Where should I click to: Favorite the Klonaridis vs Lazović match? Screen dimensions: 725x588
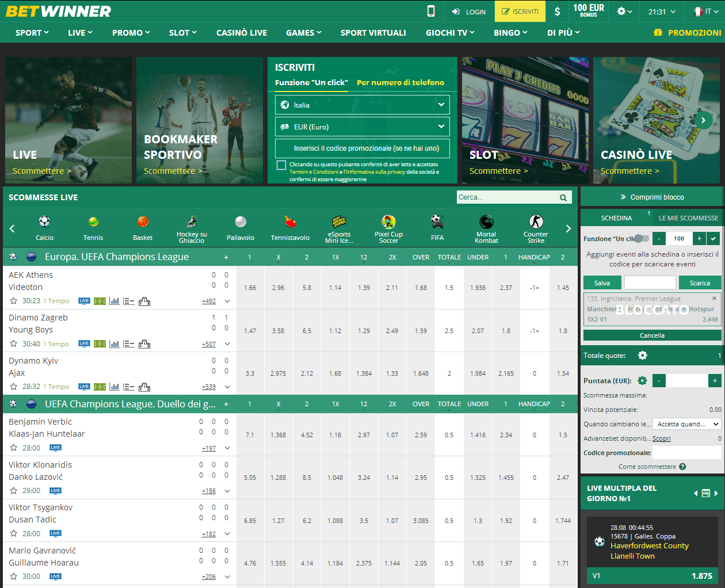pos(14,491)
